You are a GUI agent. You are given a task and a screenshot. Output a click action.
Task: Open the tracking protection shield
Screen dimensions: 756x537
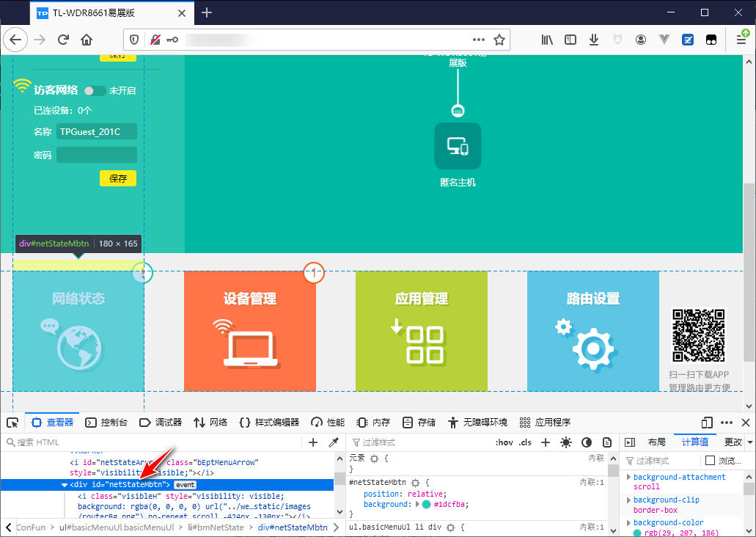coord(134,40)
